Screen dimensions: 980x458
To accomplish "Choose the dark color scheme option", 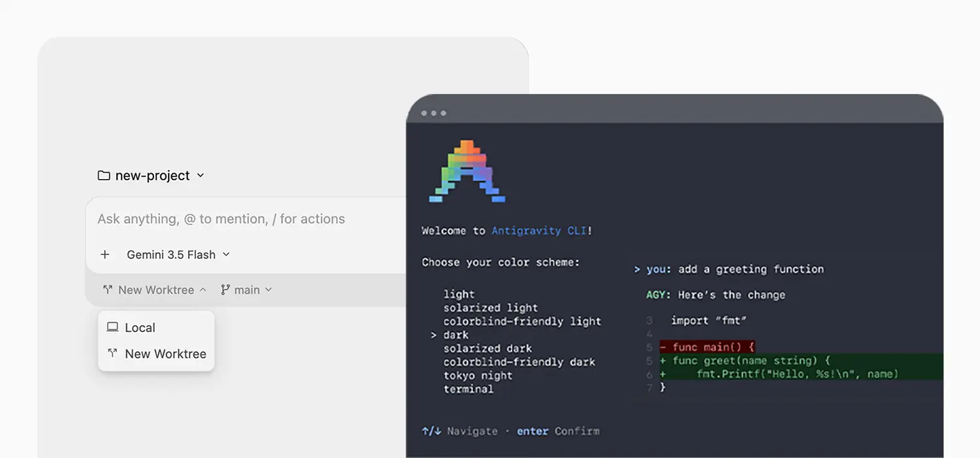I will pyautogui.click(x=456, y=335).
